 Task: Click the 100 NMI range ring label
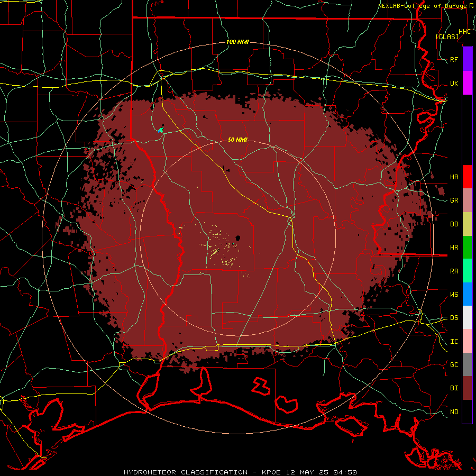coord(237,42)
